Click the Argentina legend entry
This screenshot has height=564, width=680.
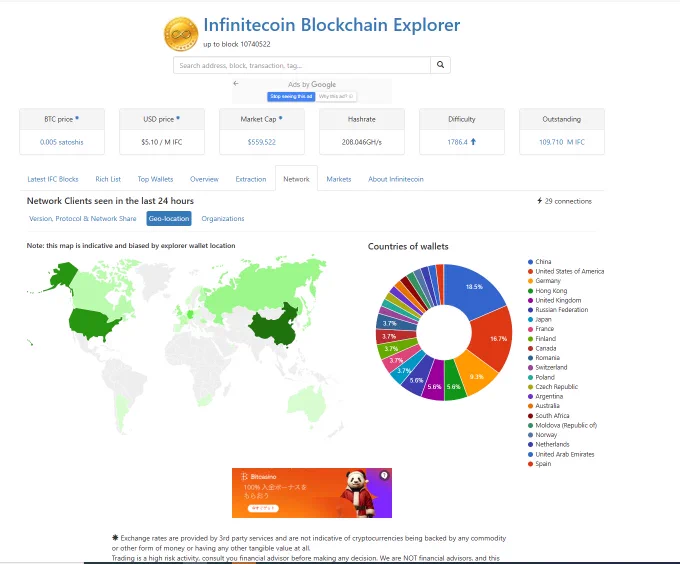coord(545,397)
